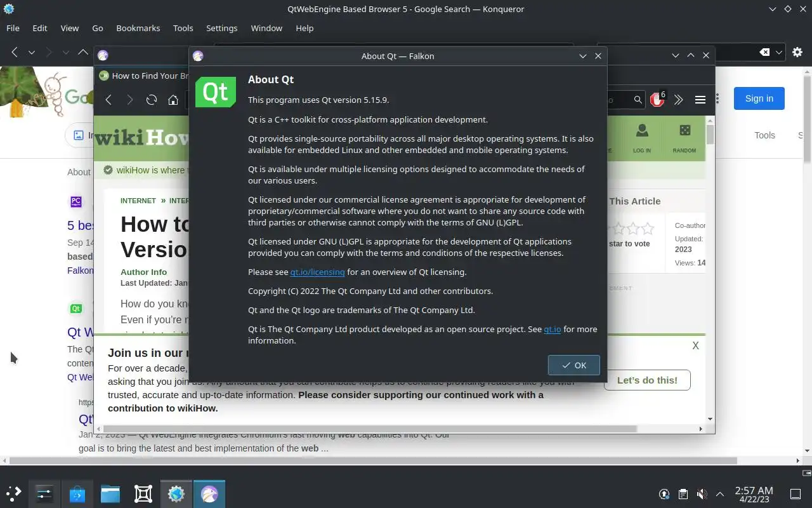Open system tray updates icon
The height and width of the screenshot is (508, 812).
click(664, 494)
